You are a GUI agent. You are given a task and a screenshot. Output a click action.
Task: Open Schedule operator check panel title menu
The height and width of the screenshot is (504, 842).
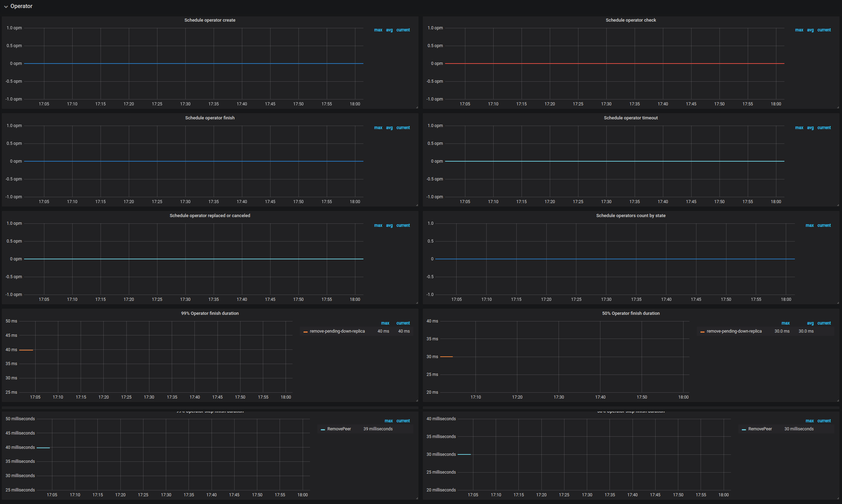(x=630, y=20)
